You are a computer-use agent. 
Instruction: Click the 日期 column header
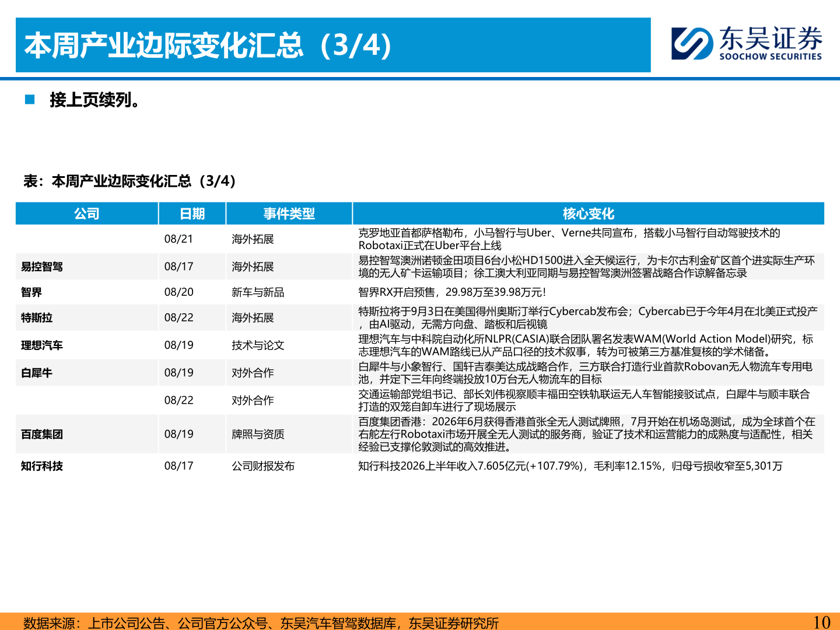tap(192, 213)
